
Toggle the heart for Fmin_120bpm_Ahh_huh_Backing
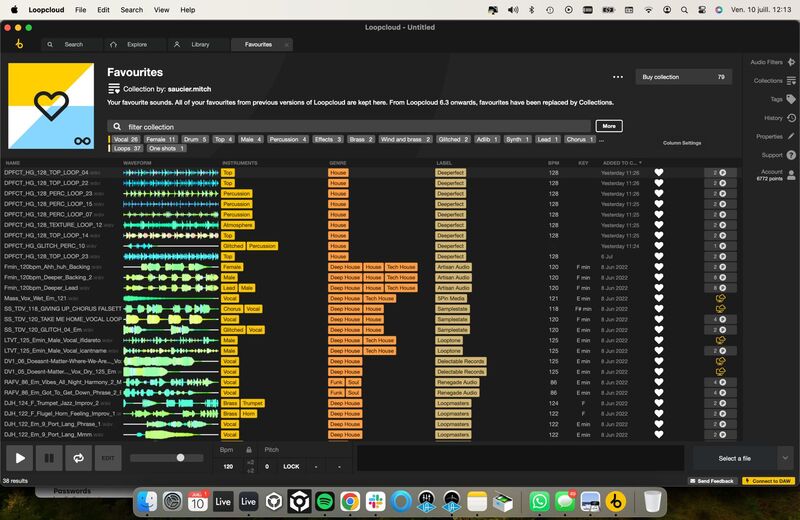tap(659, 267)
